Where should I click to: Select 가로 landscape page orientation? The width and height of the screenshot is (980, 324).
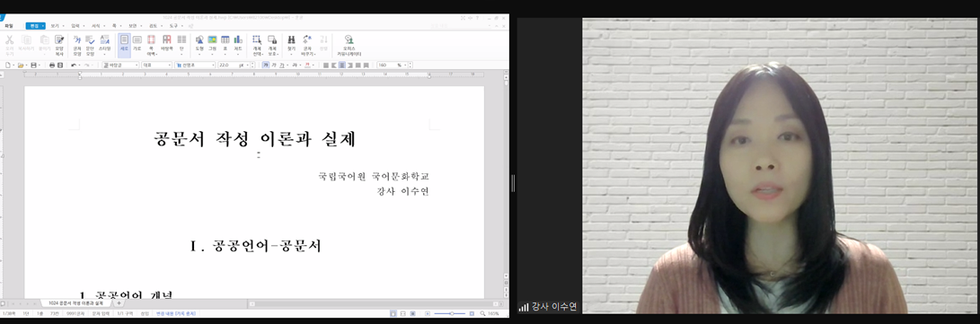(137, 44)
